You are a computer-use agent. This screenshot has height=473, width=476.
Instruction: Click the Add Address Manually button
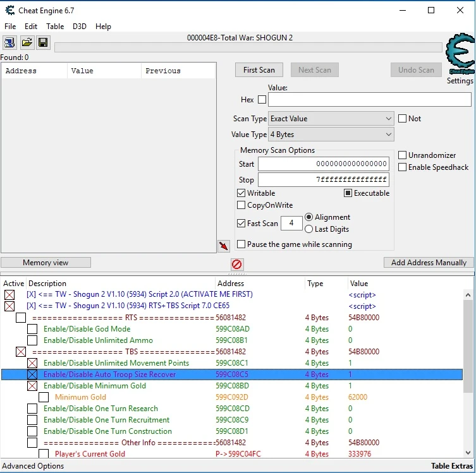coord(429,263)
